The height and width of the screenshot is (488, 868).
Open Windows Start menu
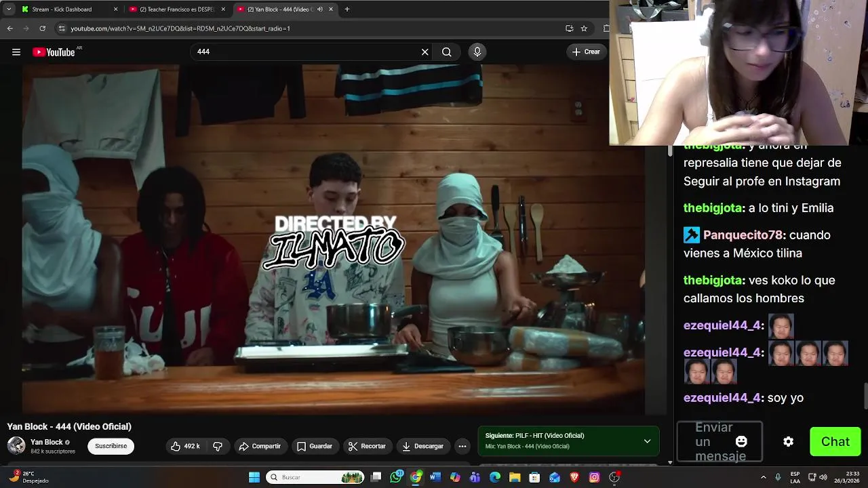[x=254, y=477]
